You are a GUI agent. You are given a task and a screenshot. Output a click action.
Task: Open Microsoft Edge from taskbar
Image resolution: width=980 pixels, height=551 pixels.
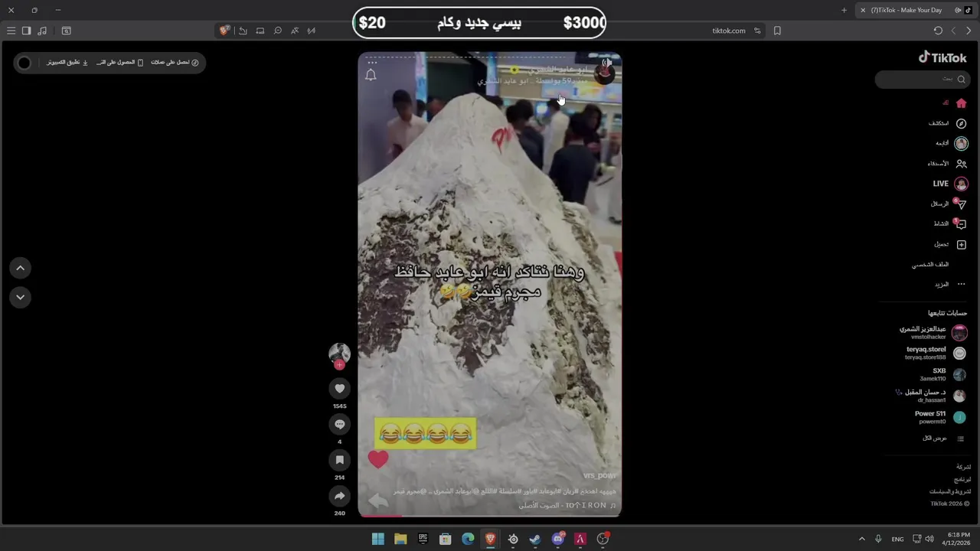click(x=468, y=539)
